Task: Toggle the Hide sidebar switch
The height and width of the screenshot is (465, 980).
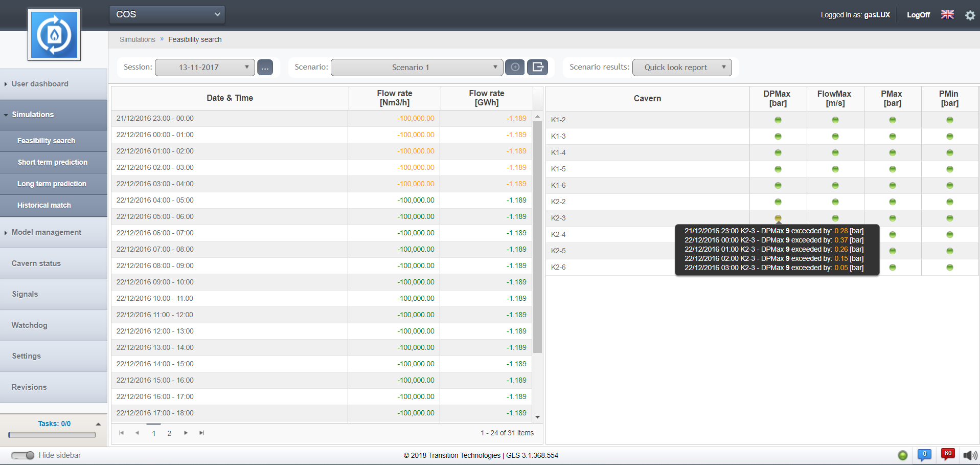Action: (23, 455)
